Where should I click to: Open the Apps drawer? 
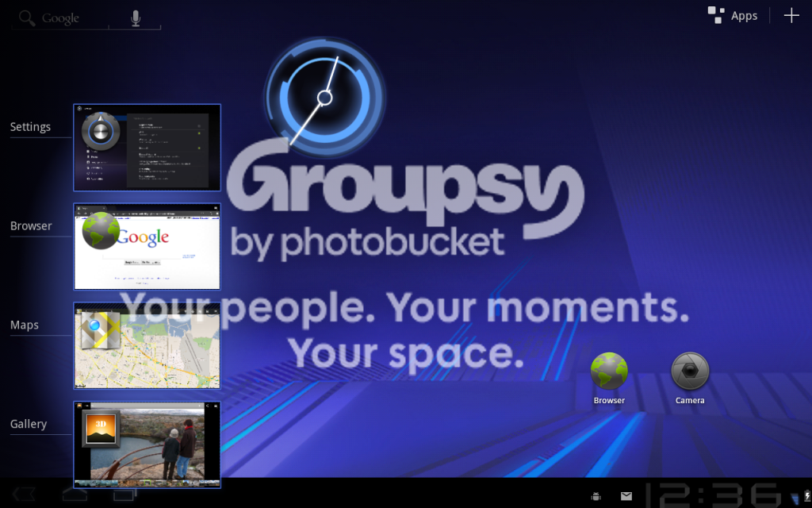click(733, 16)
